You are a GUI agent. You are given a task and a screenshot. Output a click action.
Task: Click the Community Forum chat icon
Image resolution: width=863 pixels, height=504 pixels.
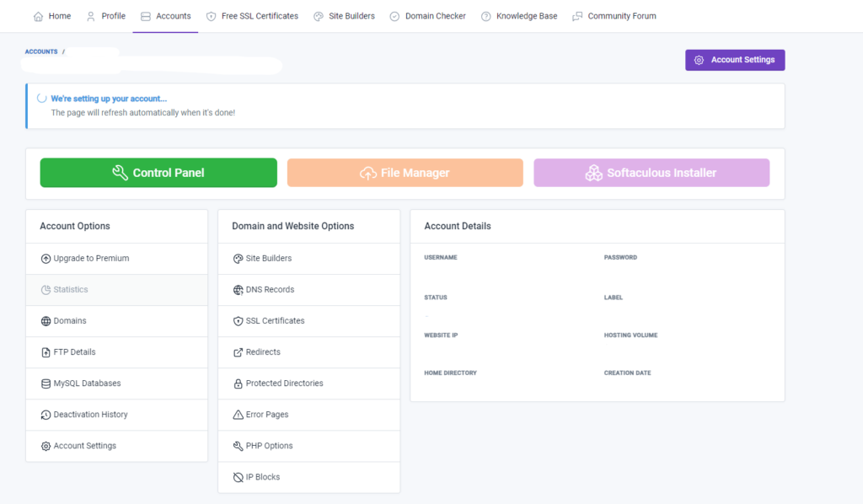click(x=577, y=17)
